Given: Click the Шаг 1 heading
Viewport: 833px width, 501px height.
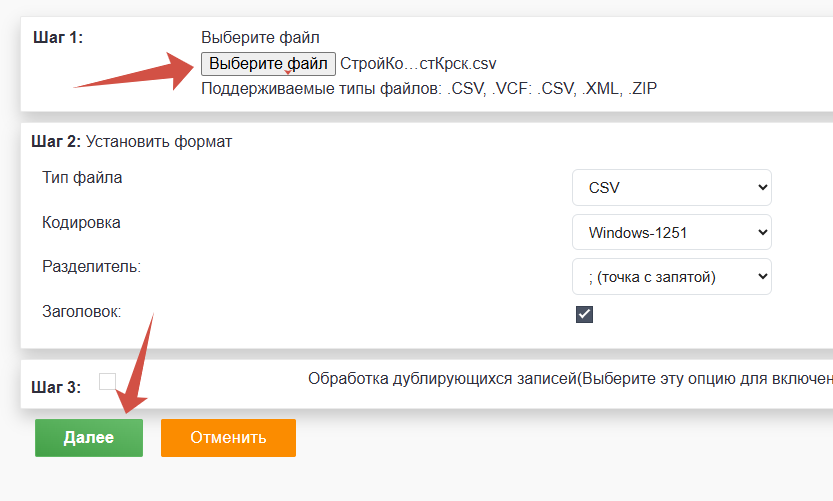Looking at the screenshot, I should (x=58, y=38).
